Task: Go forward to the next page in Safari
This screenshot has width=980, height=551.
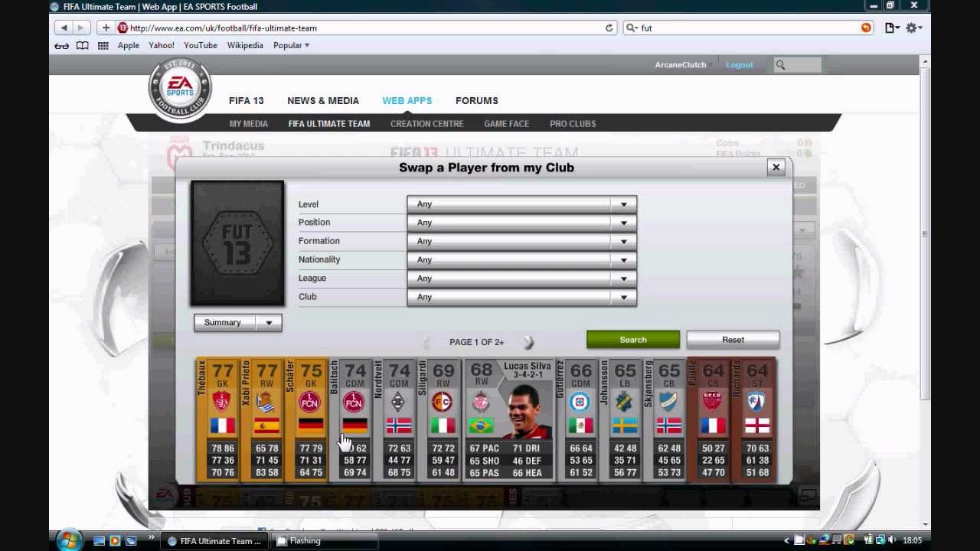Action: pyautogui.click(x=80, y=28)
